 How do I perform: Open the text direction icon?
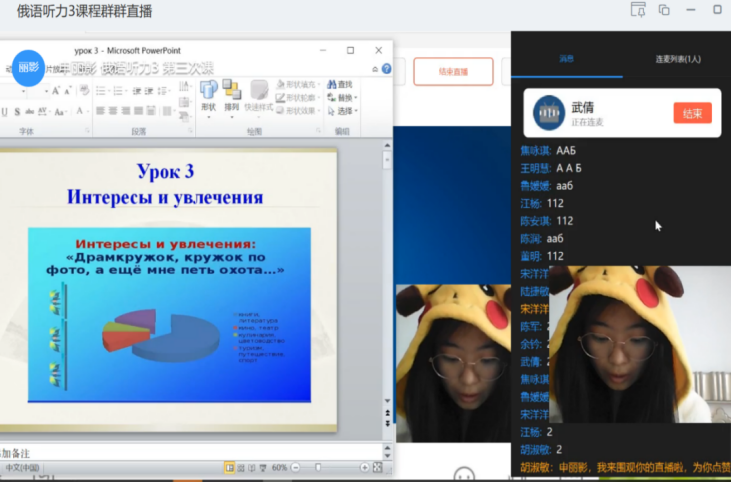(186, 86)
